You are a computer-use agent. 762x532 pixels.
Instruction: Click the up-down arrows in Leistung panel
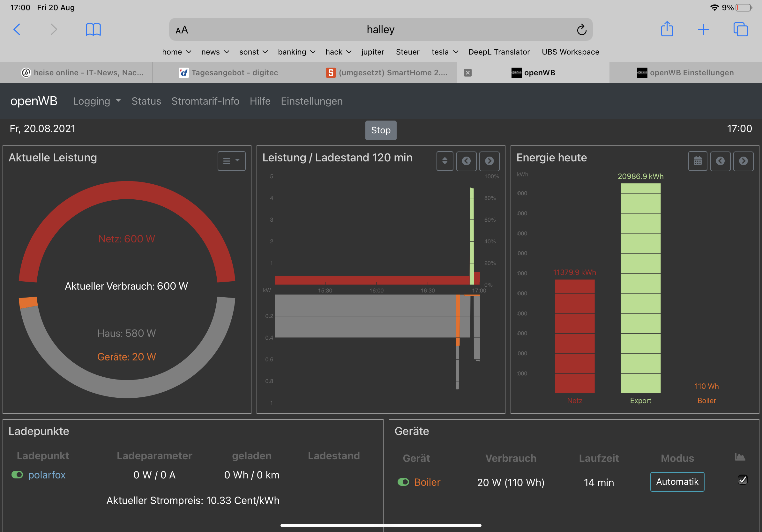click(445, 161)
